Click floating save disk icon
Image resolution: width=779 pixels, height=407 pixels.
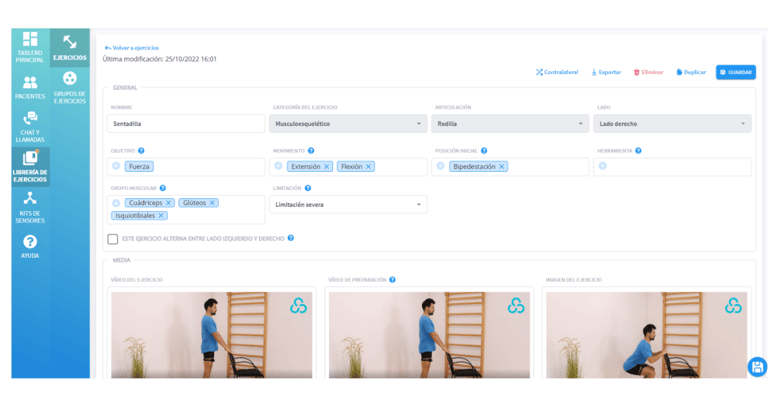pos(757,367)
